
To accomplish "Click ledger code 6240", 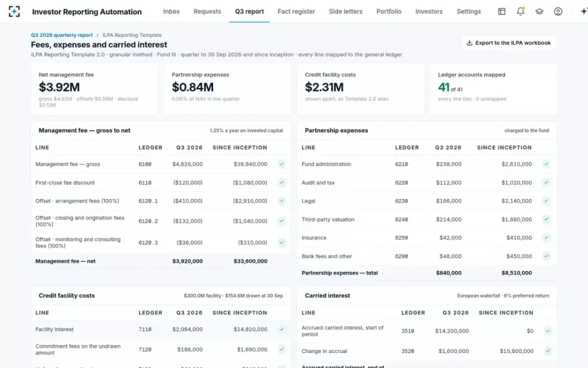I will tap(401, 220).
